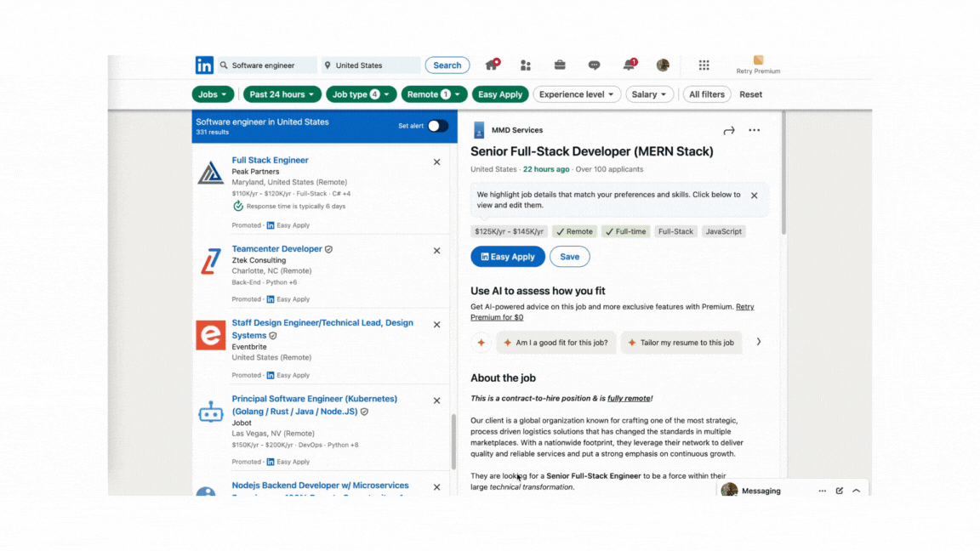The image size is (980, 551).
Task: Open messaging panel options menu
Action: click(x=822, y=491)
